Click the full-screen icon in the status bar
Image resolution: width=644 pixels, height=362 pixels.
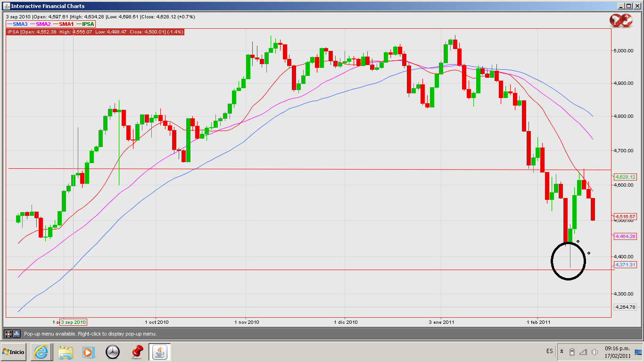8,334
